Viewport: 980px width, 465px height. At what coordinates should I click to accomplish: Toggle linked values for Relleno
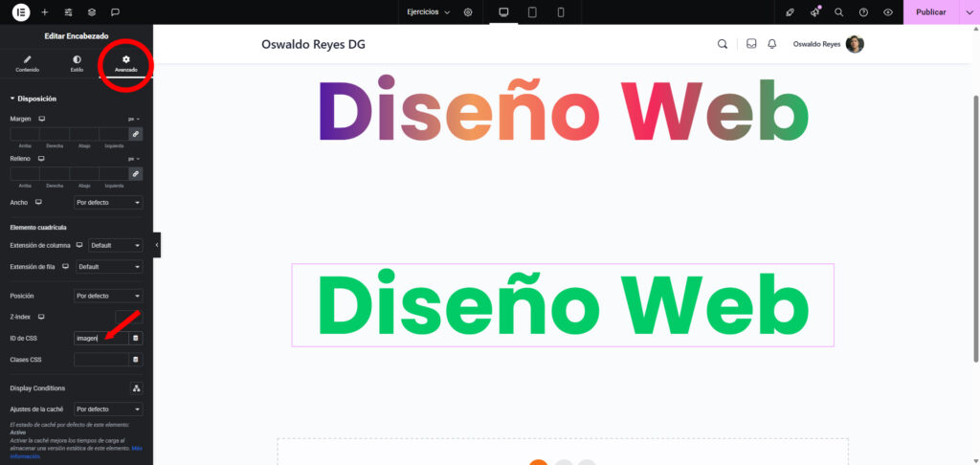tap(136, 174)
